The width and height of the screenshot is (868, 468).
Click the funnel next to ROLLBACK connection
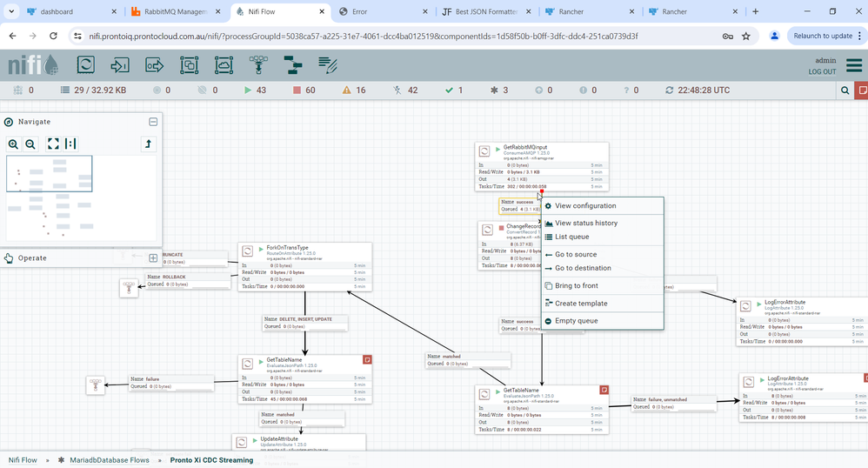tap(129, 287)
